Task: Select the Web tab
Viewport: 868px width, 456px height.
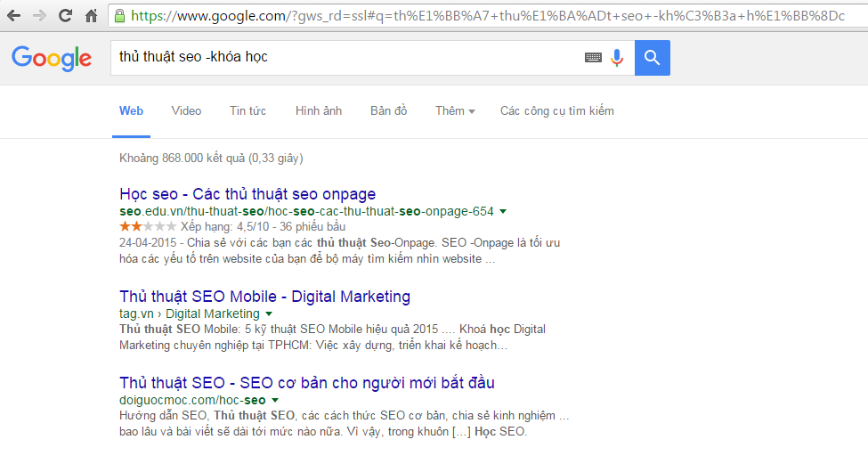Action: click(131, 110)
